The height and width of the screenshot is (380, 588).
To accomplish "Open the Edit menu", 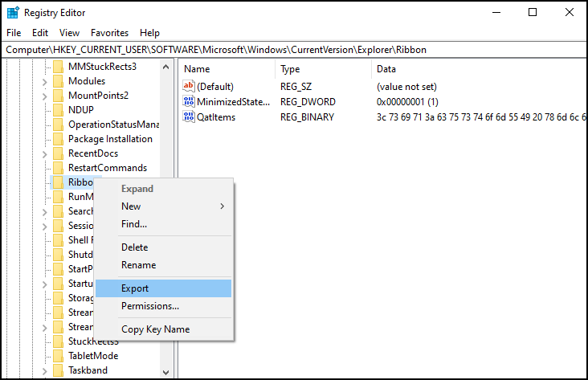I will [40, 33].
